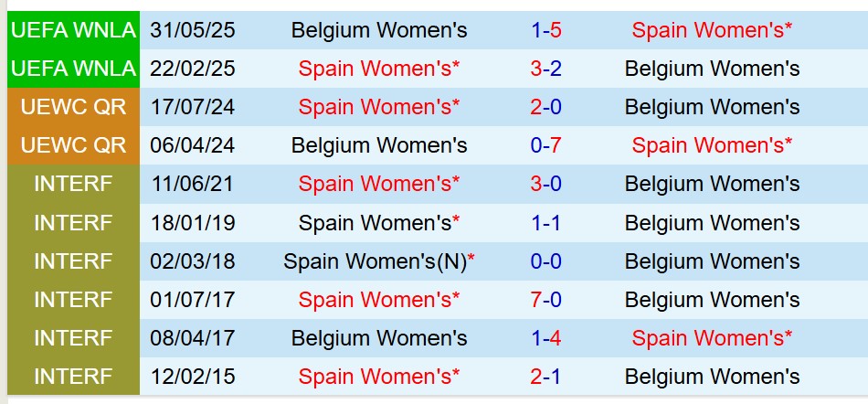Select the UEFA WNLA label dated 31/05/25
Screen dimensions: 868x404
click(73, 30)
